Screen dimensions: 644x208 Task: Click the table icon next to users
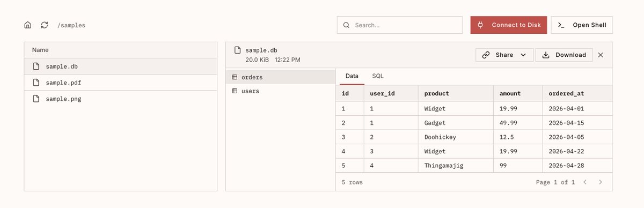pyautogui.click(x=235, y=91)
